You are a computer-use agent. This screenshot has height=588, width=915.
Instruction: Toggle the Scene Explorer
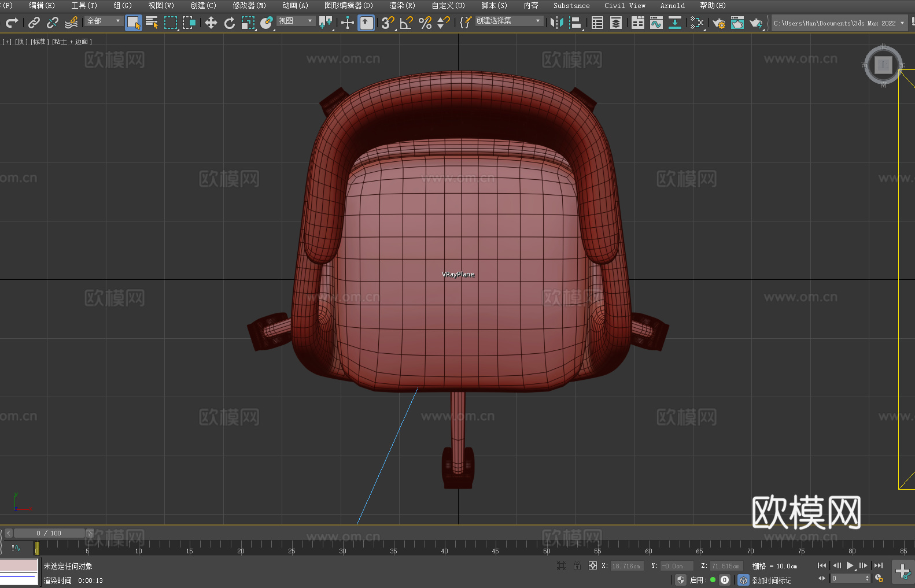(x=597, y=23)
